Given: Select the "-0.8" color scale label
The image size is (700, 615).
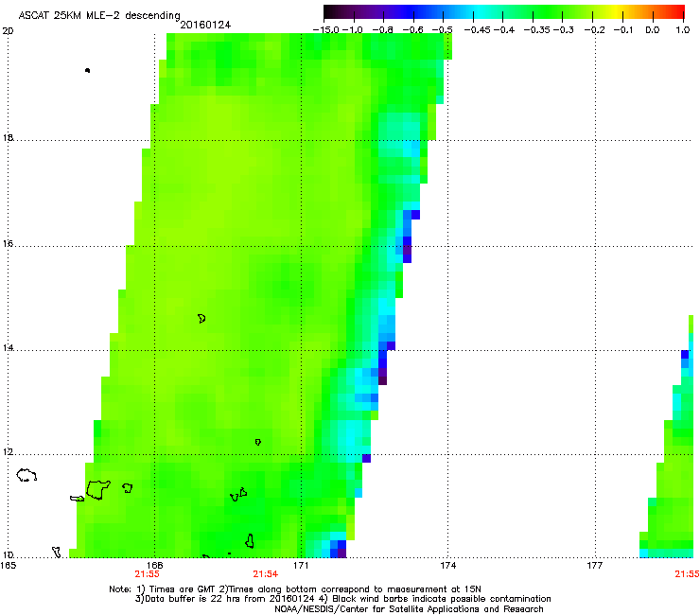Looking at the screenshot, I should point(382,30).
